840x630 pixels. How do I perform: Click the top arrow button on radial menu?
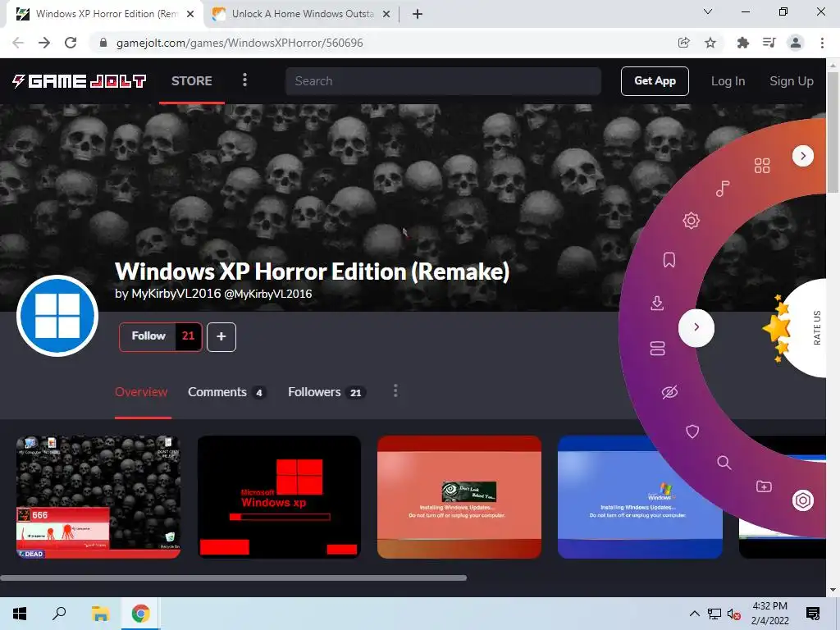802,156
